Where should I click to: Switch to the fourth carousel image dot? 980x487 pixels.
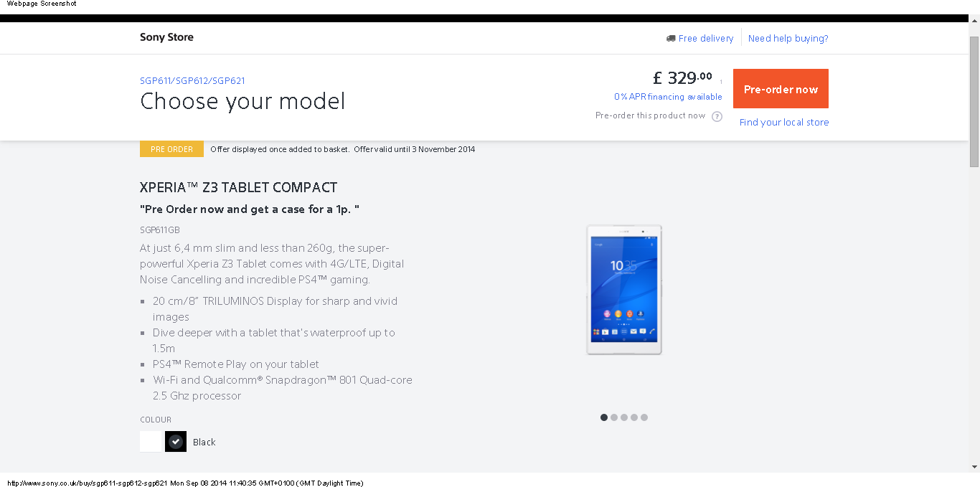(x=634, y=417)
